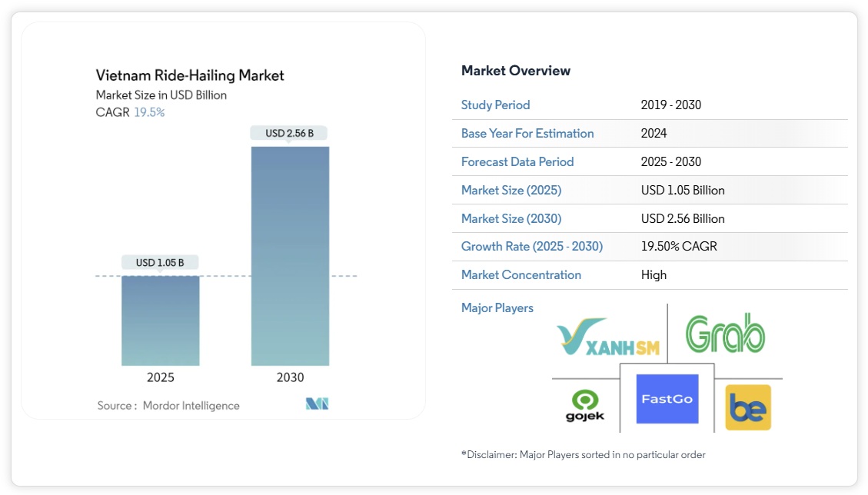Click the Major Players heading

[497, 307]
